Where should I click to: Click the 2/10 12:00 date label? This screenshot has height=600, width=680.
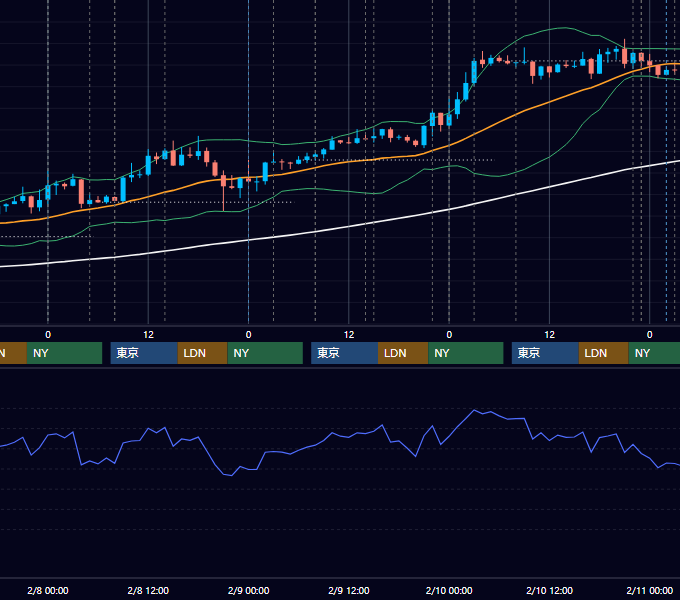(549, 590)
